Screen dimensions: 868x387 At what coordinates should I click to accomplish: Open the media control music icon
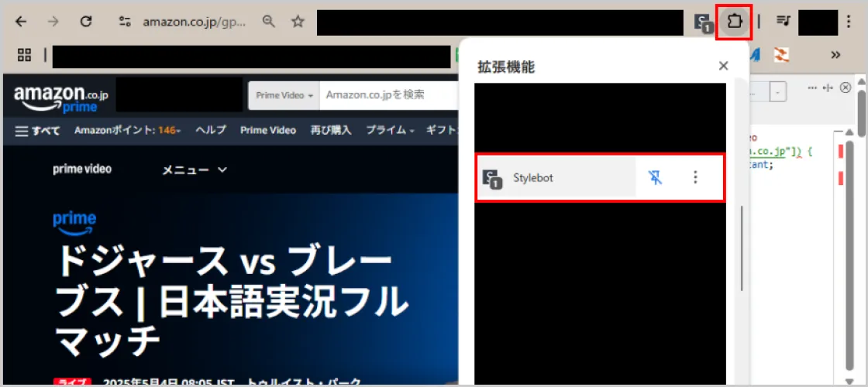click(783, 22)
